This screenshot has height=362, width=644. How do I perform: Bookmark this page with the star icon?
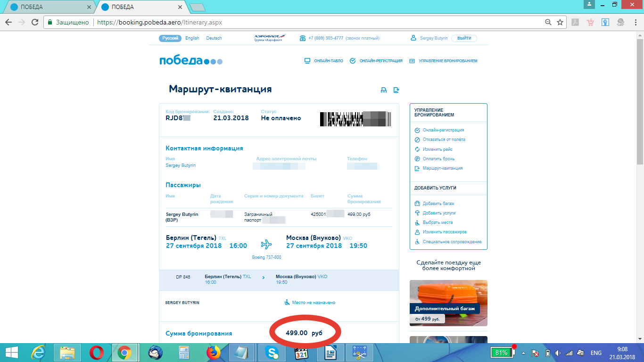(x=560, y=22)
